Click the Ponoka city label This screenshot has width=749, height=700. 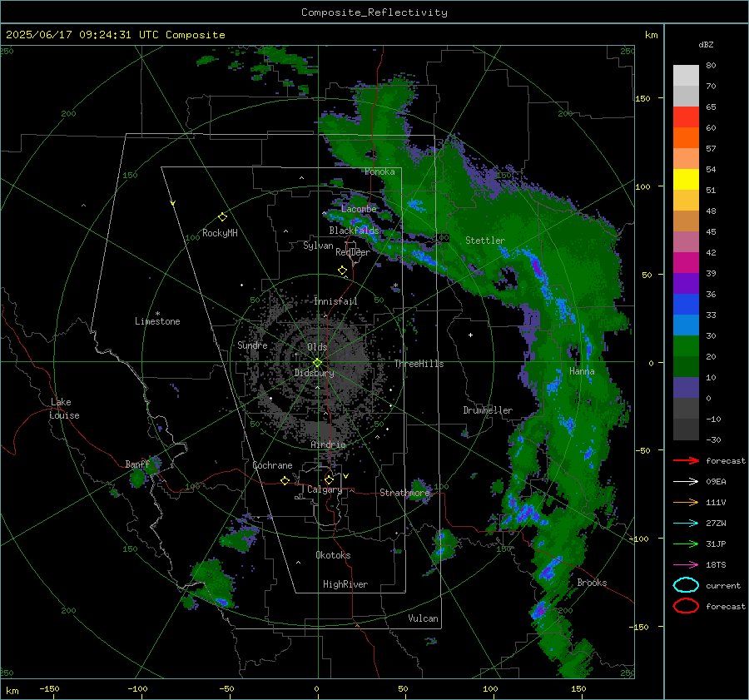coord(379,171)
